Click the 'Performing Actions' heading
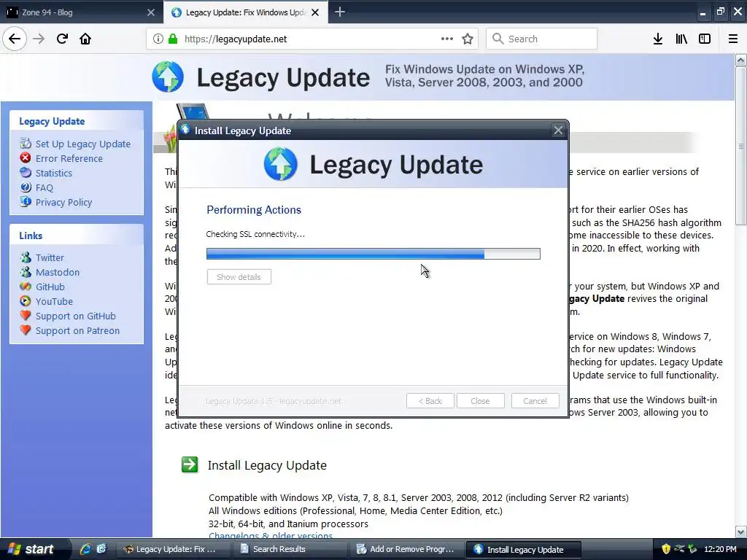The image size is (747, 560). 254,209
